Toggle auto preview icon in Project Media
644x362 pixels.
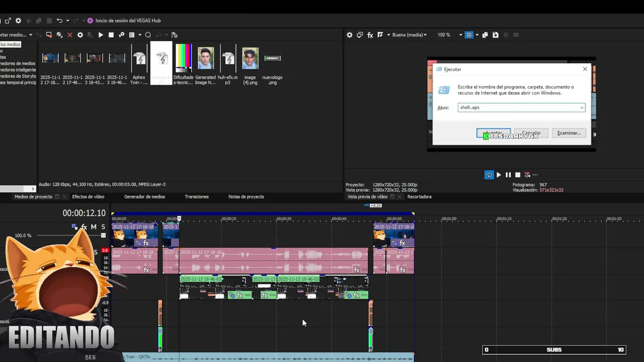(121, 35)
